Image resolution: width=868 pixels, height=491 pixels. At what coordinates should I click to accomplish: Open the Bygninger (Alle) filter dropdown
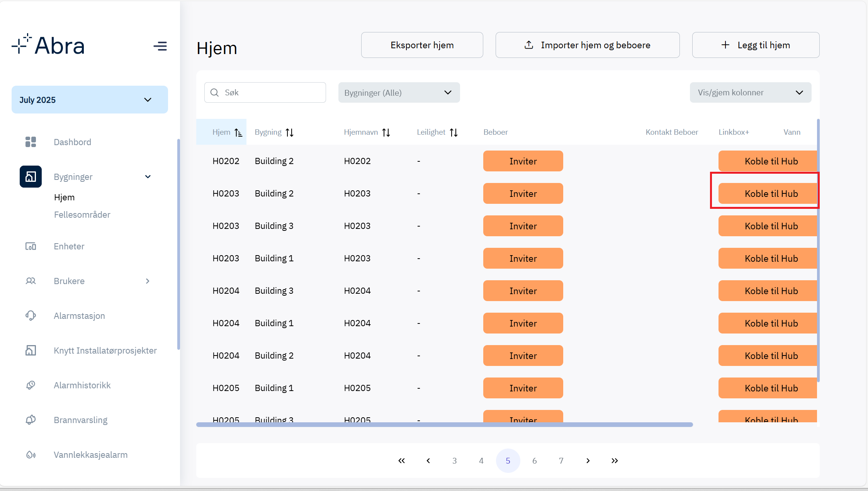399,93
